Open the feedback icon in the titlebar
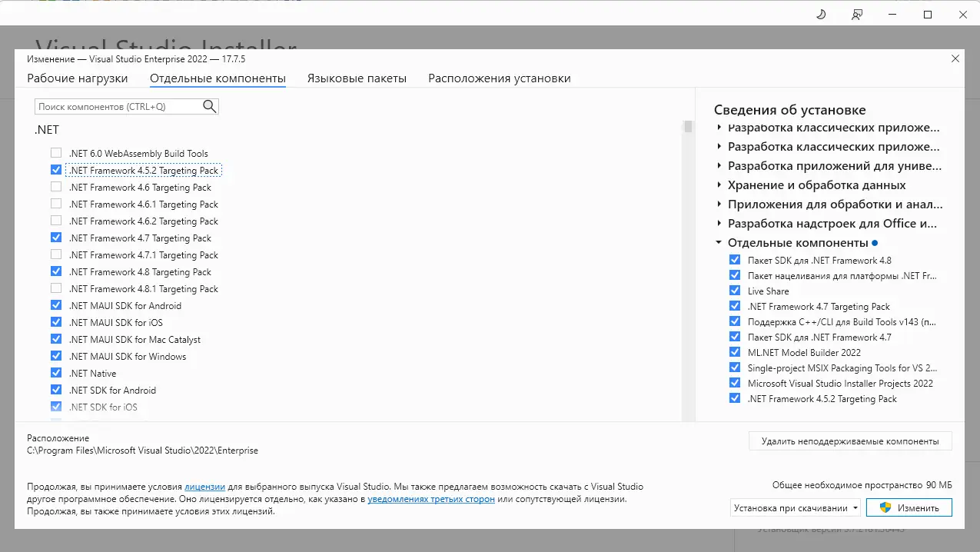Screen dimensions: 980x552 (857, 14)
